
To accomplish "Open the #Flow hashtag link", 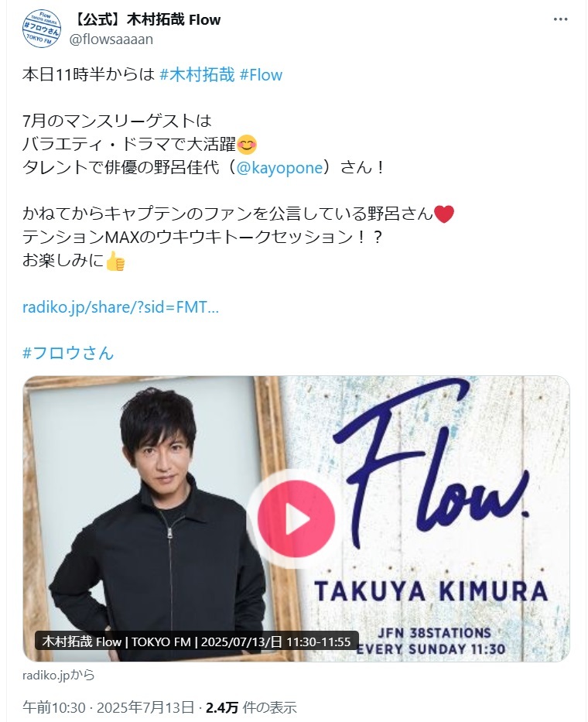I will 261,74.
